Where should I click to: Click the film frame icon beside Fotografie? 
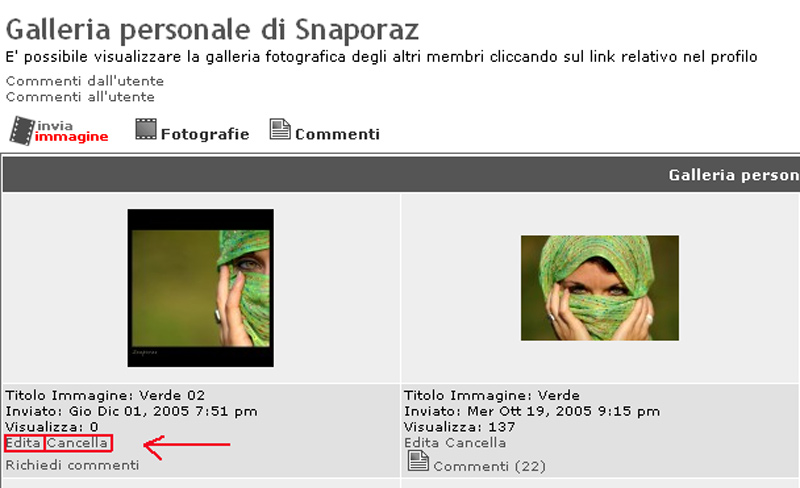pyautogui.click(x=146, y=129)
